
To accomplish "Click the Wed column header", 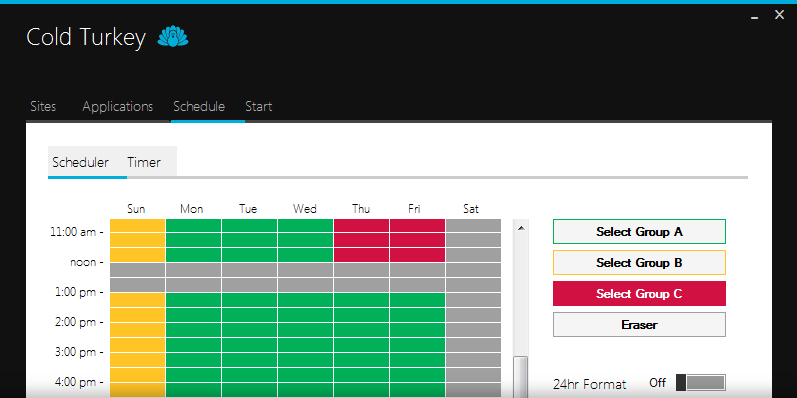I will [x=304, y=209].
